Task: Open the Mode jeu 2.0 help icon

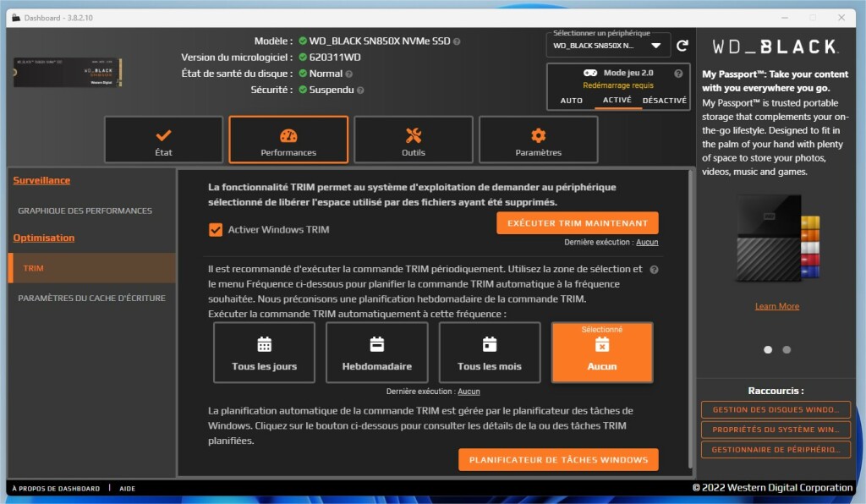Action: [678, 74]
